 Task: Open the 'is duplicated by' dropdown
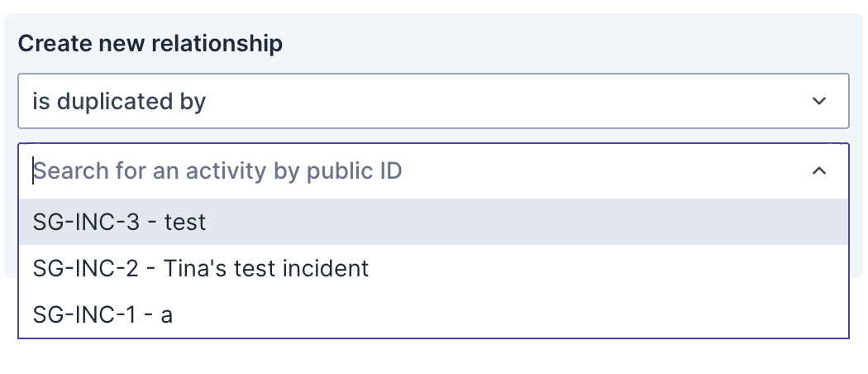(433, 101)
